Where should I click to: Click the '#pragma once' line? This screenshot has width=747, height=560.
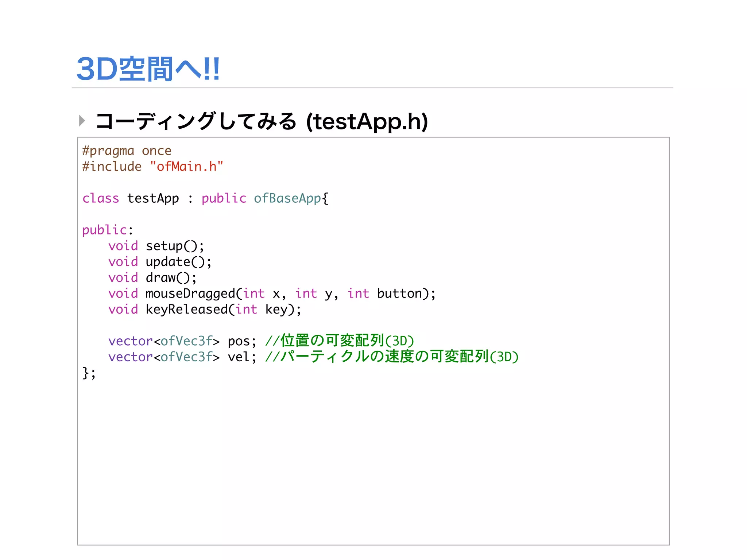click(127, 151)
